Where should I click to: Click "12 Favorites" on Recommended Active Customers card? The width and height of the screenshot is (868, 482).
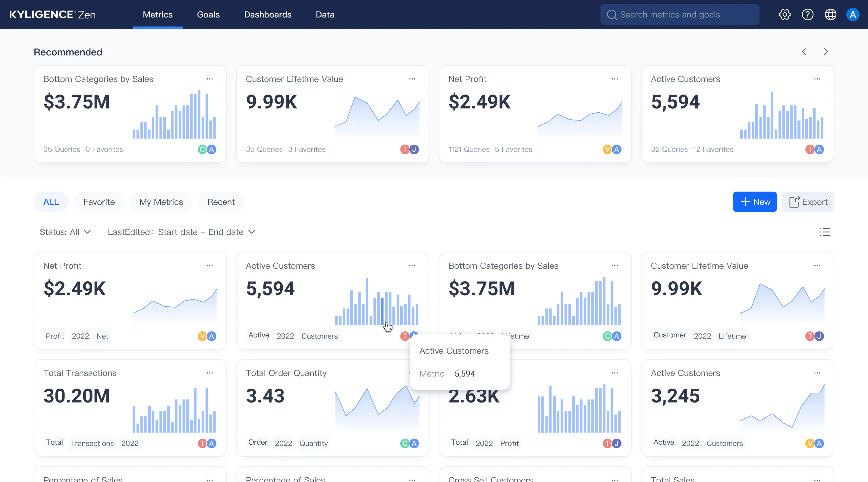[713, 149]
